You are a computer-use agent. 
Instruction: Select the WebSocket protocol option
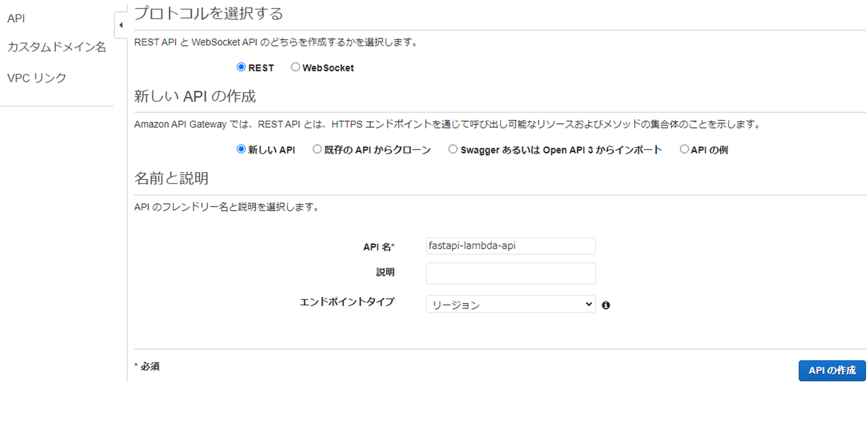(296, 67)
